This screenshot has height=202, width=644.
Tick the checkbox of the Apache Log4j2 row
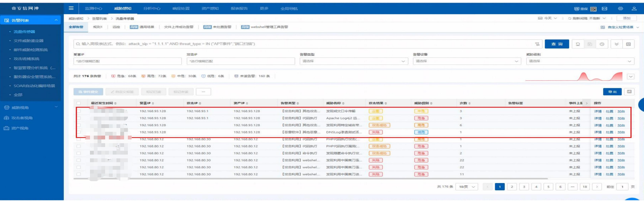(79, 118)
